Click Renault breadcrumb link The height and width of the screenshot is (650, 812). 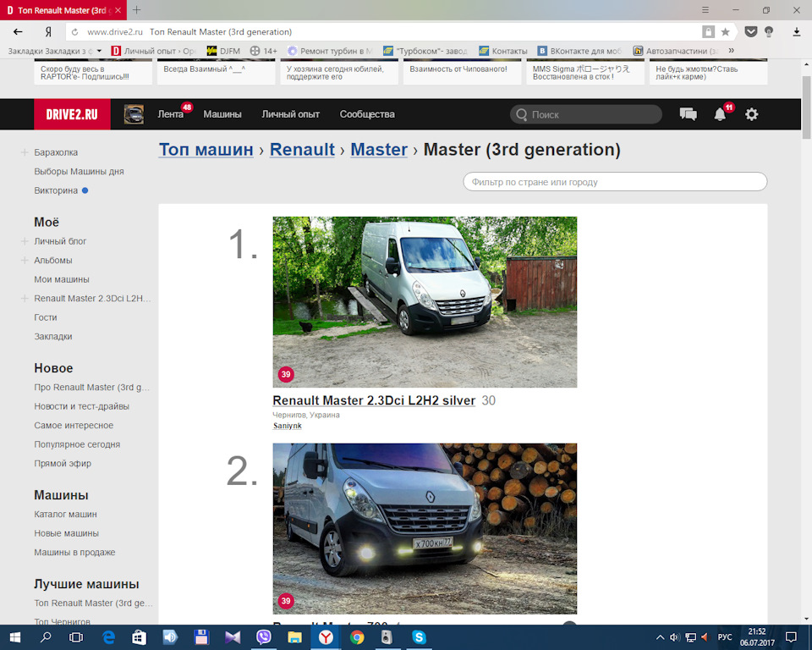click(x=303, y=150)
